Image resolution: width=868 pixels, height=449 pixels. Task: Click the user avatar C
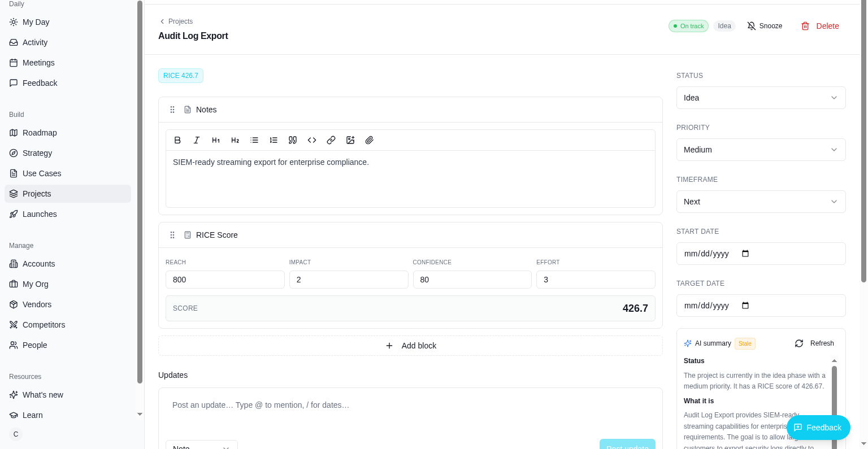[x=16, y=434]
